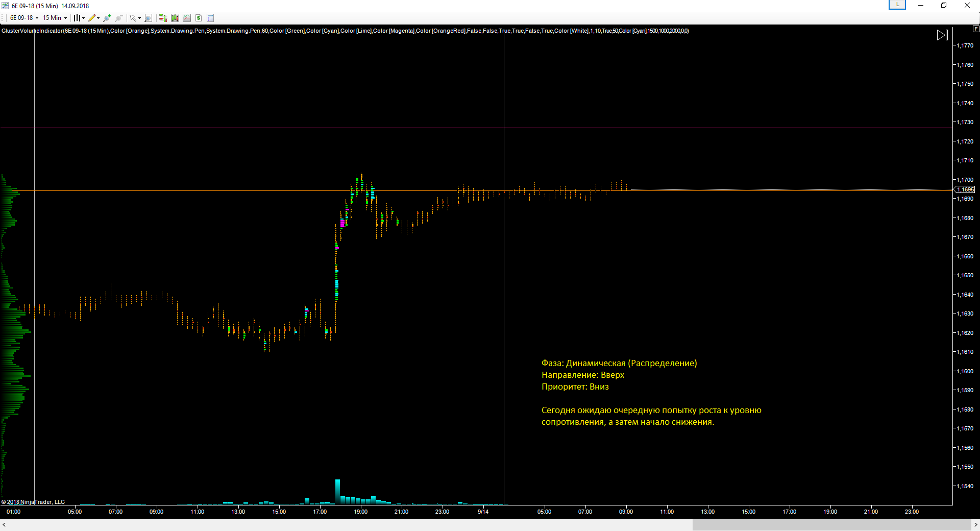Open the cursor pointer type dropdown
Image resolution: width=980 pixels, height=531 pixels.
[x=135, y=18]
